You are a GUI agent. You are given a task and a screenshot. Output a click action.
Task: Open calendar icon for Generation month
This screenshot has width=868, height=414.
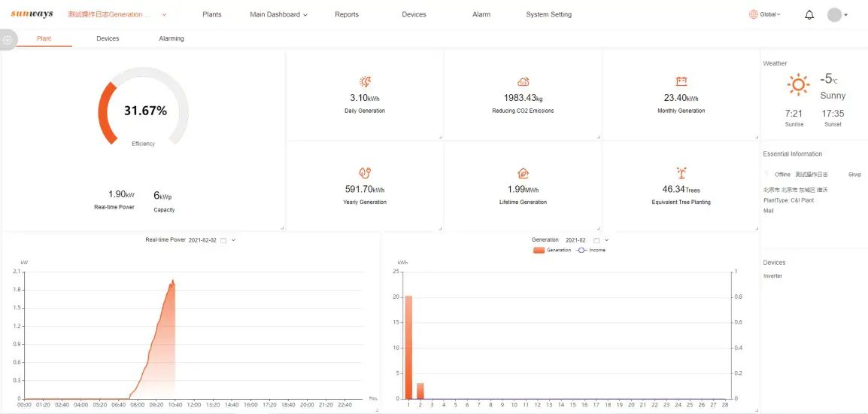coord(596,241)
